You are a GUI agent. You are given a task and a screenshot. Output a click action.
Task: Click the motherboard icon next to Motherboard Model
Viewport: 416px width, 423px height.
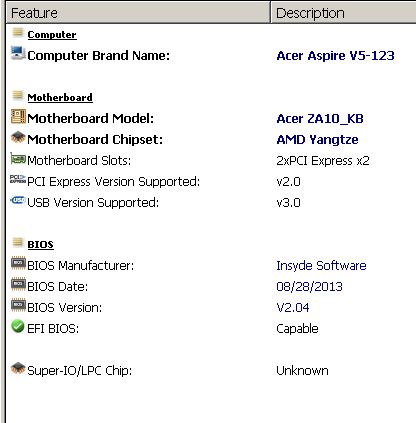tap(18, 116)
